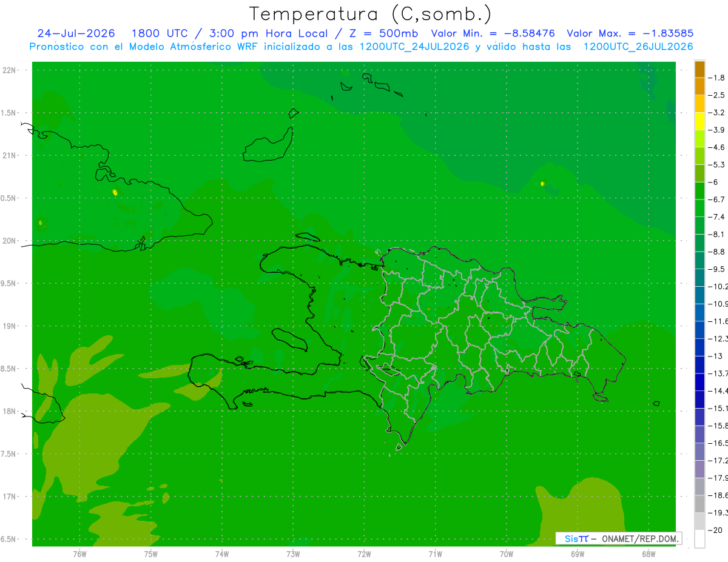Click the '72W' longitude axis label
Viewport: 728px width, 562px height.
coord(364,554)
